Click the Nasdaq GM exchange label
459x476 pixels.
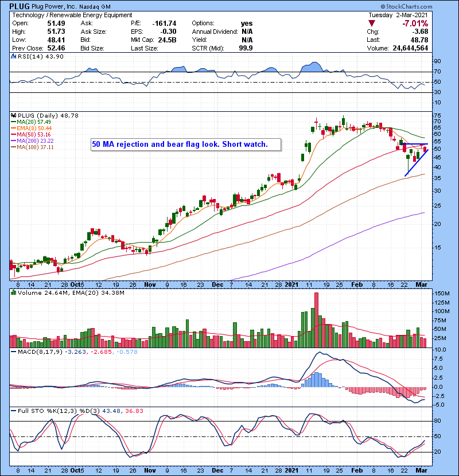[95, 7]
